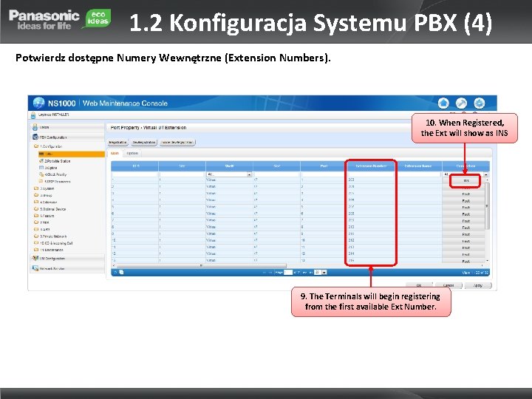
Task: Select the extension number 210 cell
Action: click(371, 227)
